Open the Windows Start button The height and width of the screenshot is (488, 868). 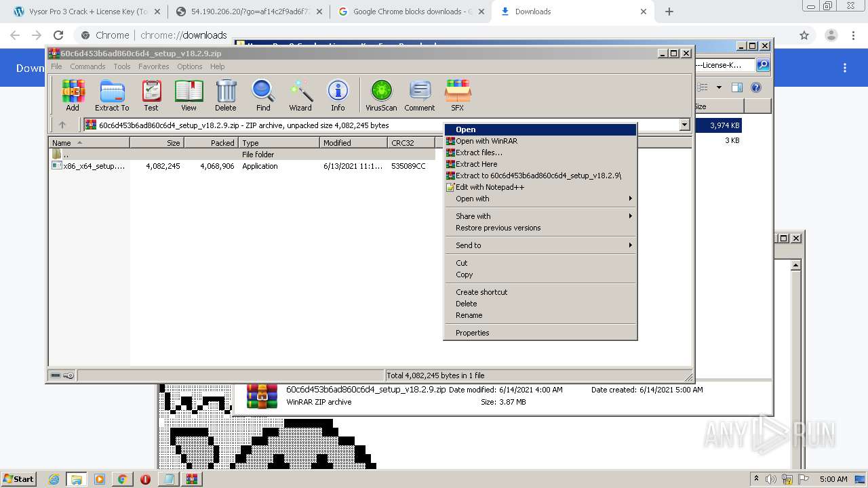19,479
